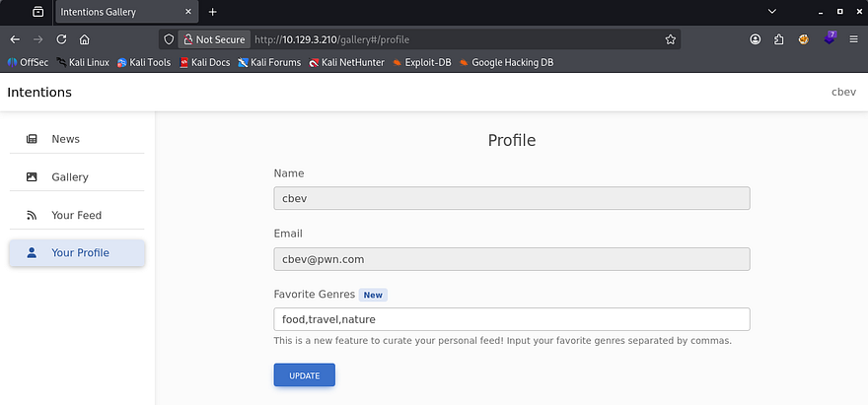This screenshot has height=405, width=868.
Task: Bookmark this page with the star icon
Action: tap(671, 39)
